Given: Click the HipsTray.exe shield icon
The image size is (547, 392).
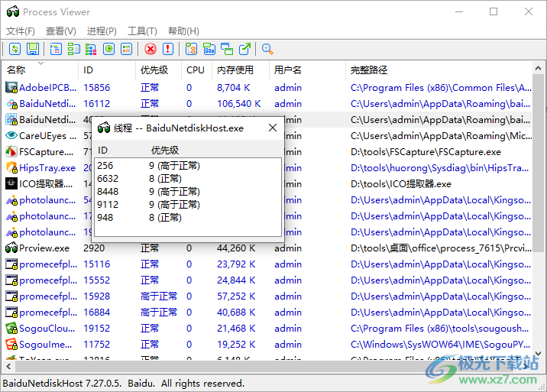Looking at the screenshot, I should [11, 168].
